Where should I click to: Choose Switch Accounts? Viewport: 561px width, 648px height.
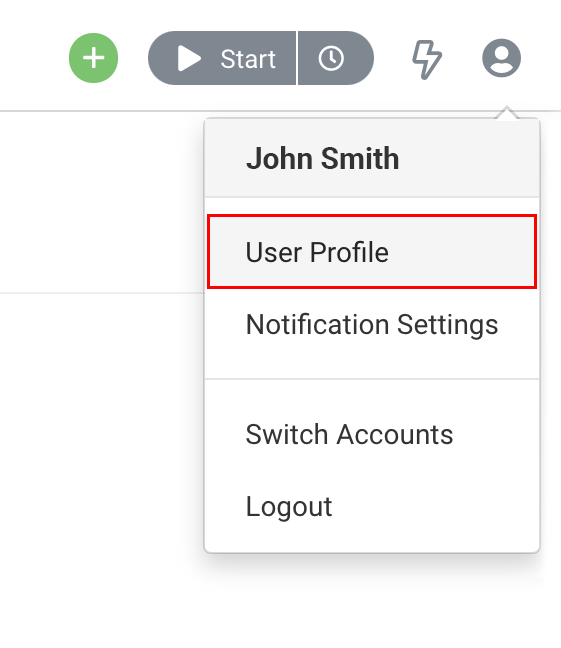click(x=372, y=434)
